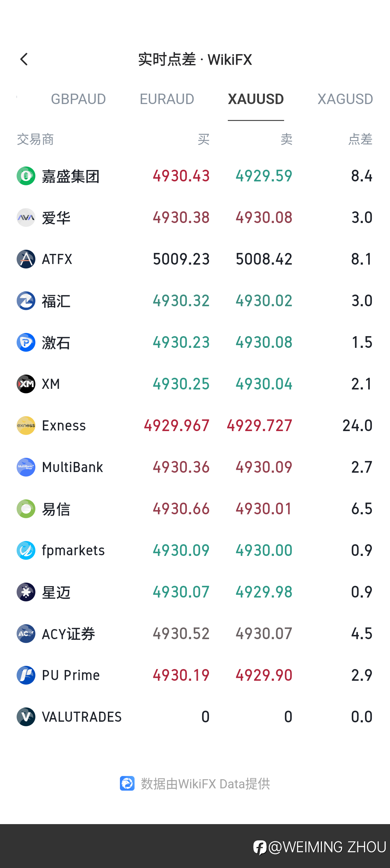Tap the WikiFX Data logo icon

[127, 783]
